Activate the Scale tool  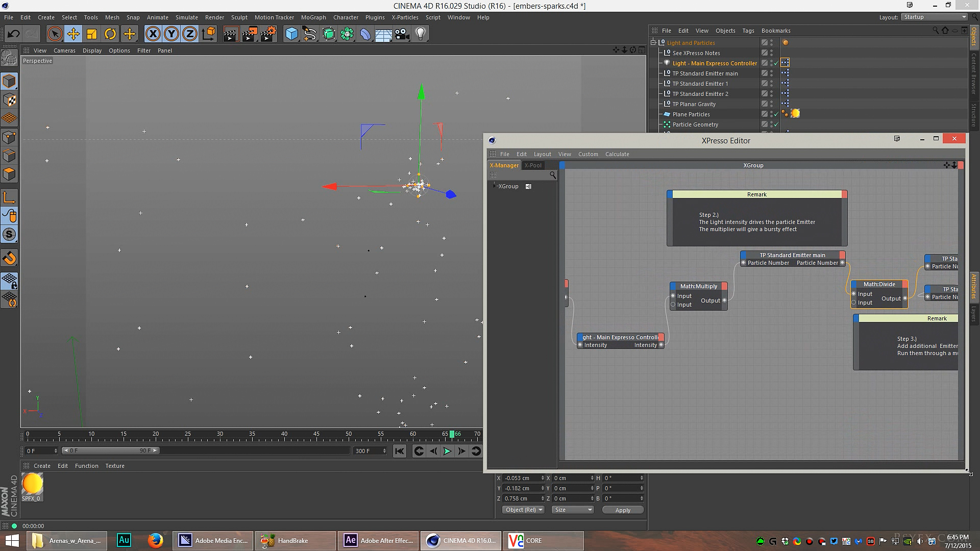92,34
